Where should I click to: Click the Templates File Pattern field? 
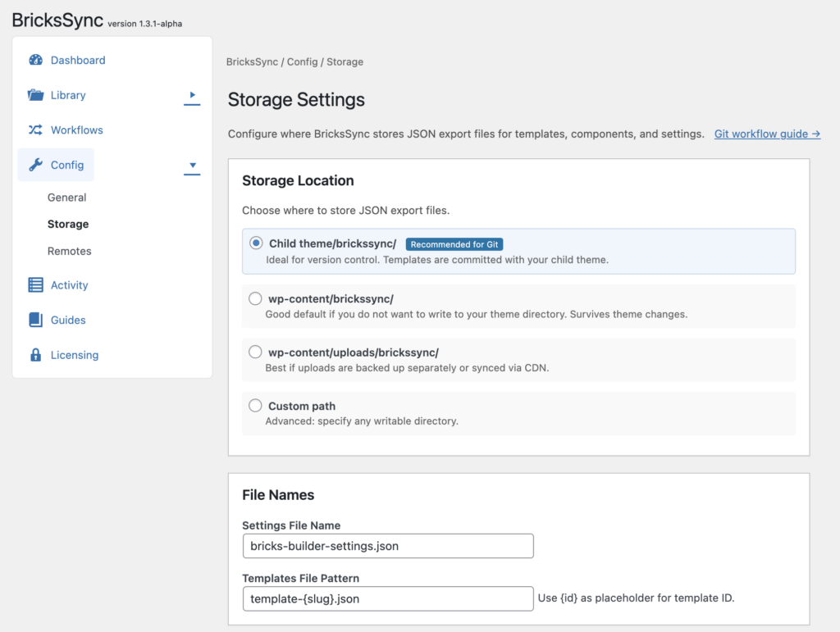pos(388,598)
